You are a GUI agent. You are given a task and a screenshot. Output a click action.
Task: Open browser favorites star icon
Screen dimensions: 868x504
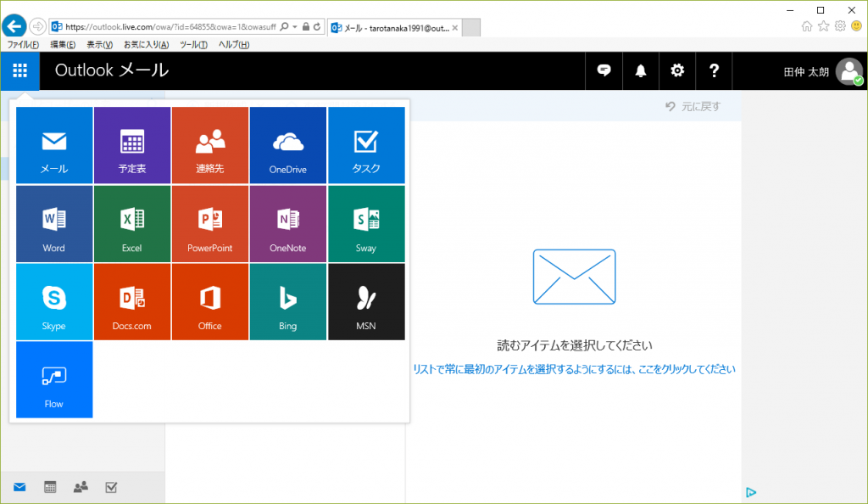pos(824,26)
